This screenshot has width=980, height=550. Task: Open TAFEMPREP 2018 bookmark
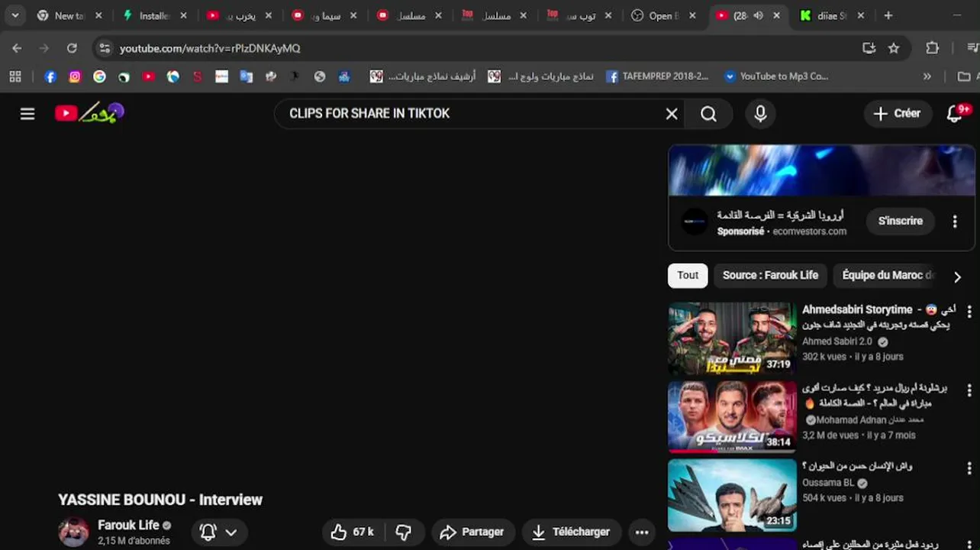tap(658, 76)
